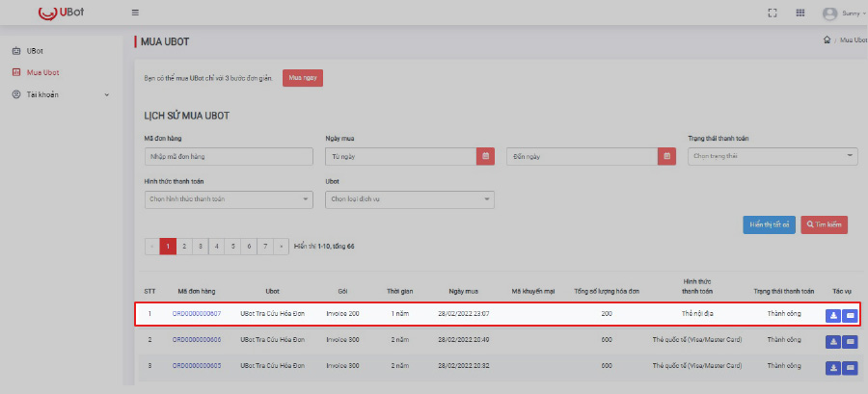Open the apps grid icon
The image size is (868, 394).
click(800, 13)
